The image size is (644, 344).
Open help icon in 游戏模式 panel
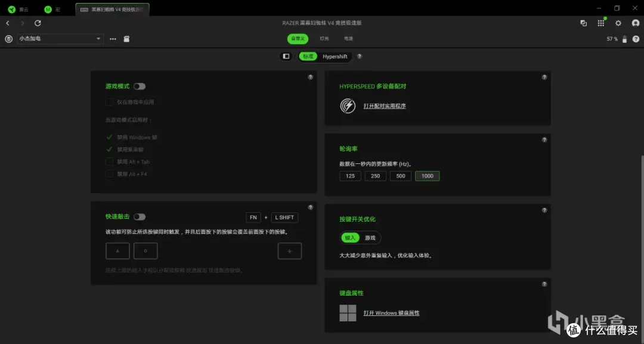pyautogui.click(x=311, y=77)
